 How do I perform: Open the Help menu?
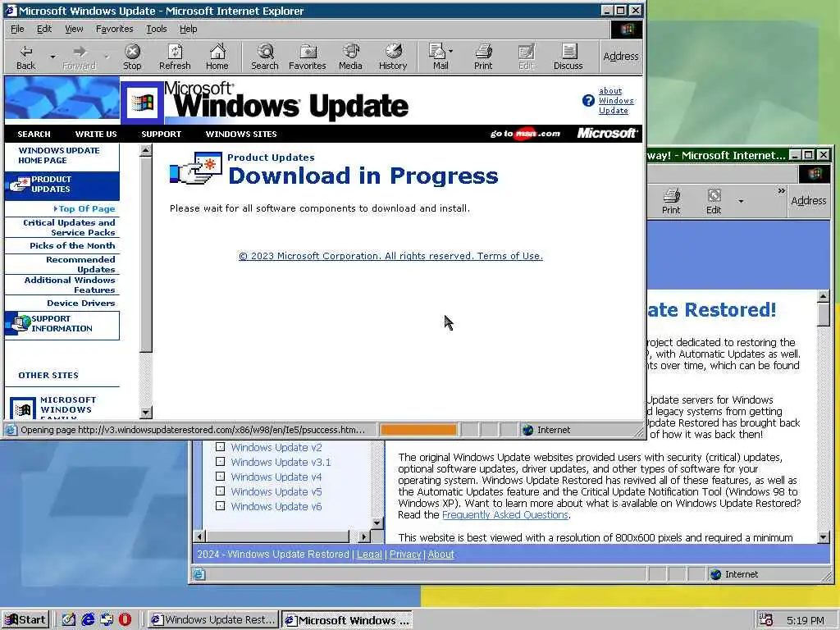[188, 29]
